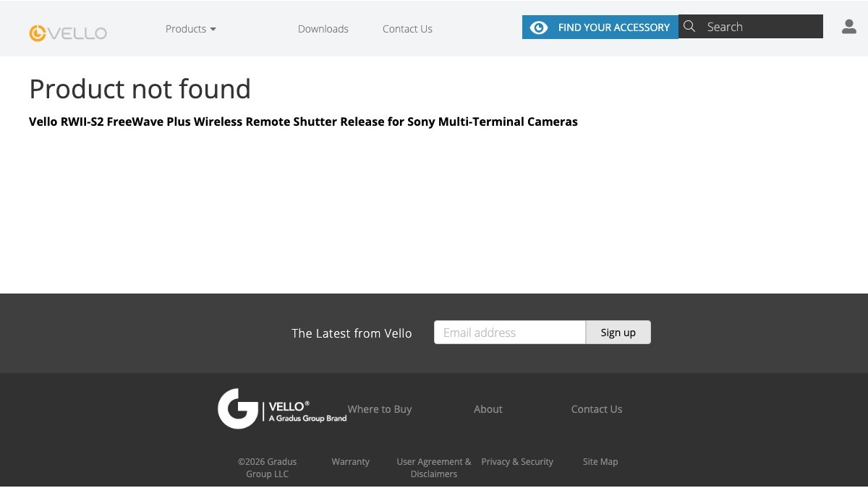868x488 pixels.
Task: Open the Privacy & Security link
Action: 517,462
